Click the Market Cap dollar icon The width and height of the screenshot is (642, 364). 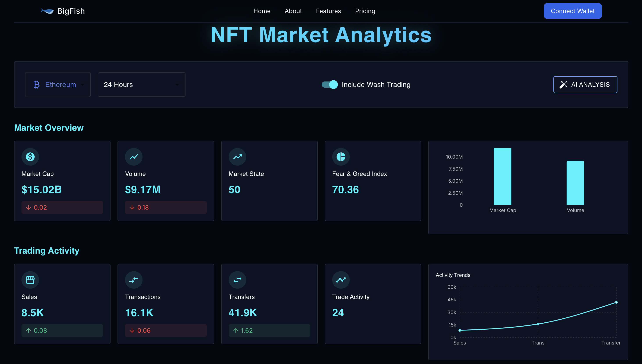coord(30,157)
